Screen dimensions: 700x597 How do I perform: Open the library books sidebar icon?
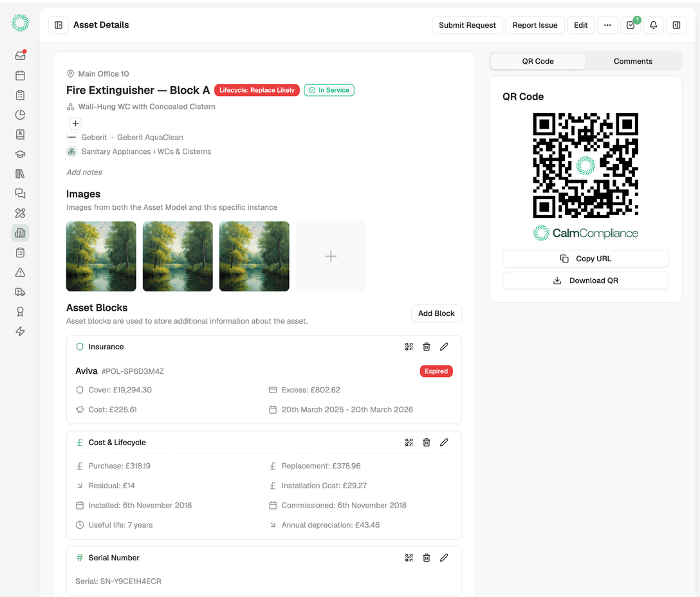click(20, 174)
